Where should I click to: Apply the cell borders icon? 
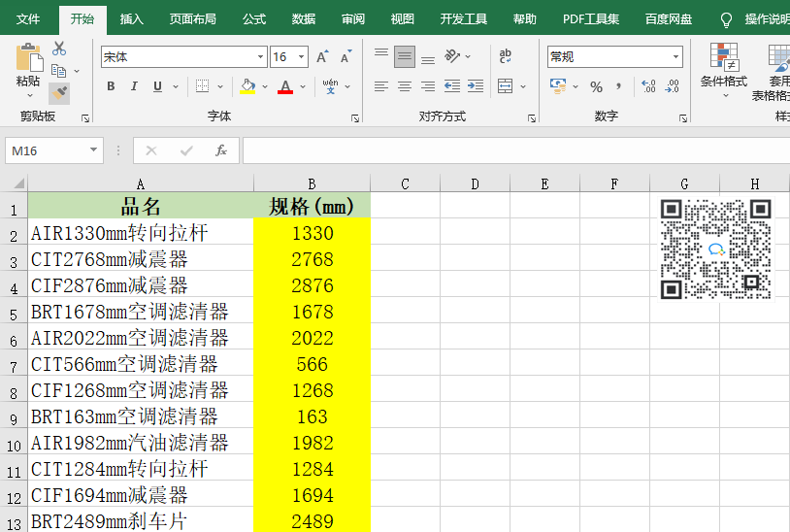(203, 86)
